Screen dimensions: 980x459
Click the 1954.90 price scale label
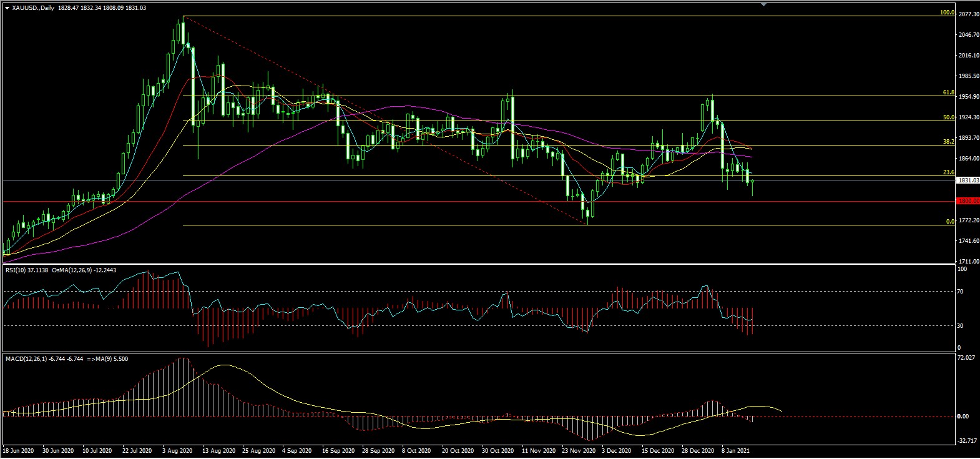968,97
